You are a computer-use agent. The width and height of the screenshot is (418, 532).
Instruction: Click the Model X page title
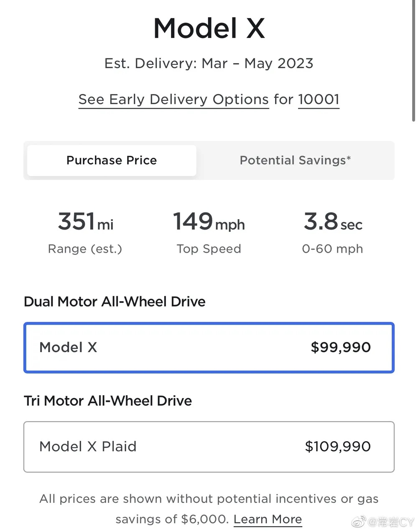[209, 28]
